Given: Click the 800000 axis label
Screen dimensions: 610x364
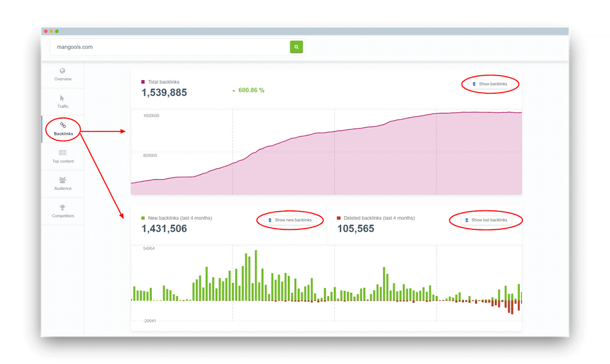Looking at the screenshot, I should point(150,156).
